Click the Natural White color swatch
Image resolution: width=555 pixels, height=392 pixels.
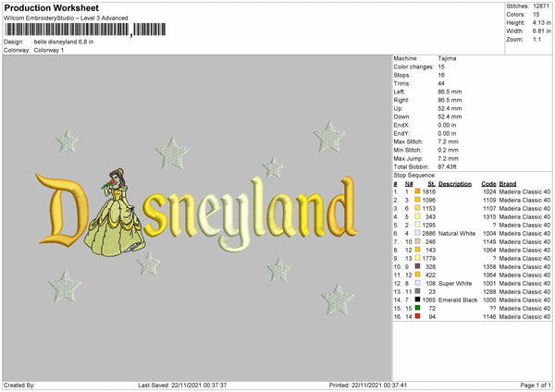pyautogui.click(x=418, y=233)
